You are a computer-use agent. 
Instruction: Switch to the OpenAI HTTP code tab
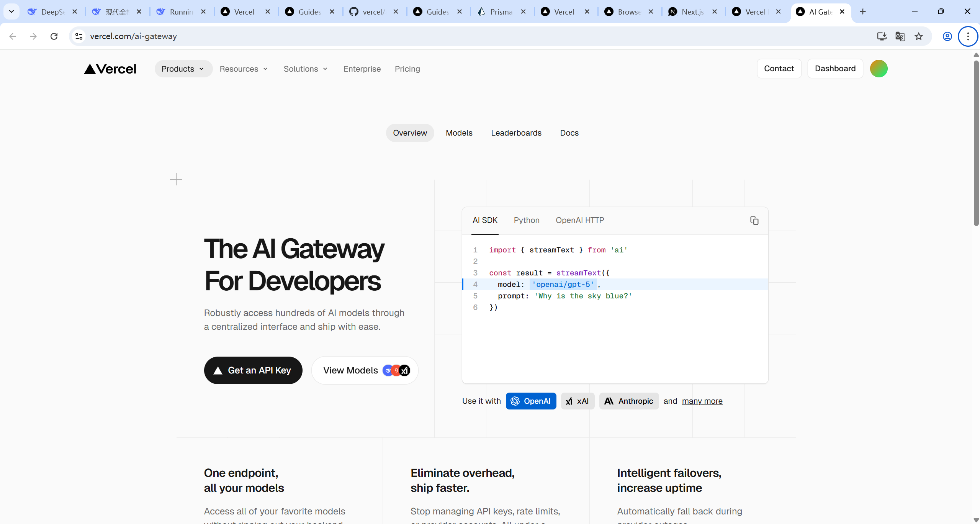(x=580, y=220)
